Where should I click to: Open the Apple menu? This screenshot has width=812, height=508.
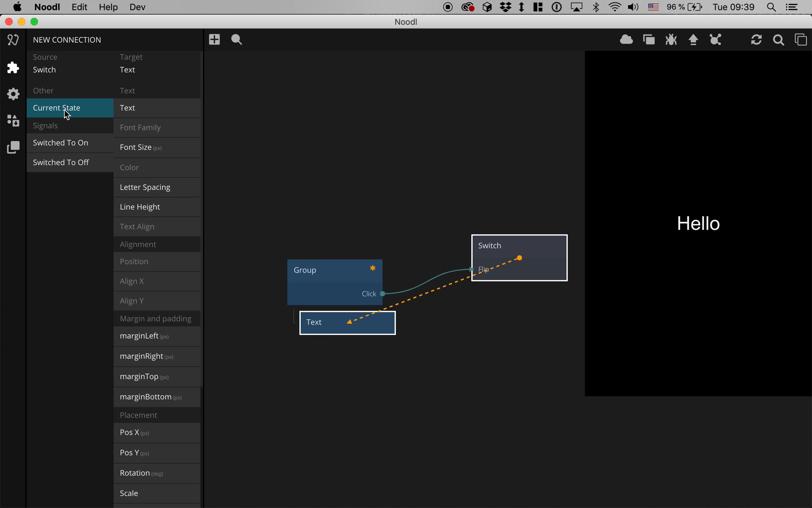[17, 7]
